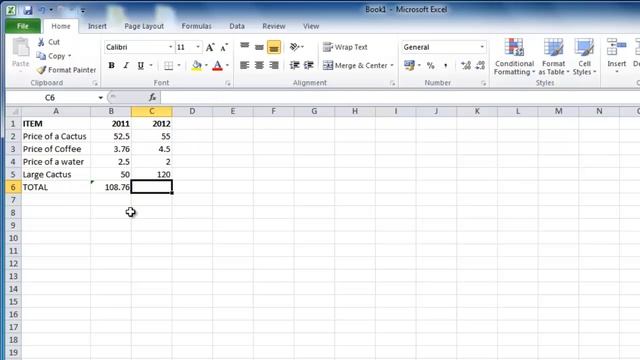Open the Font size dropdown
This screenshot has height=360, width=640.
(198, 47)
